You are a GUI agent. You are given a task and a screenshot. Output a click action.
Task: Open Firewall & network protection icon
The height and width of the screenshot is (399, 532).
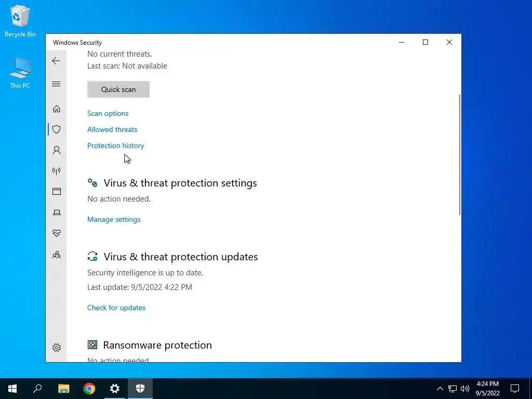click(x=57, y=170)
